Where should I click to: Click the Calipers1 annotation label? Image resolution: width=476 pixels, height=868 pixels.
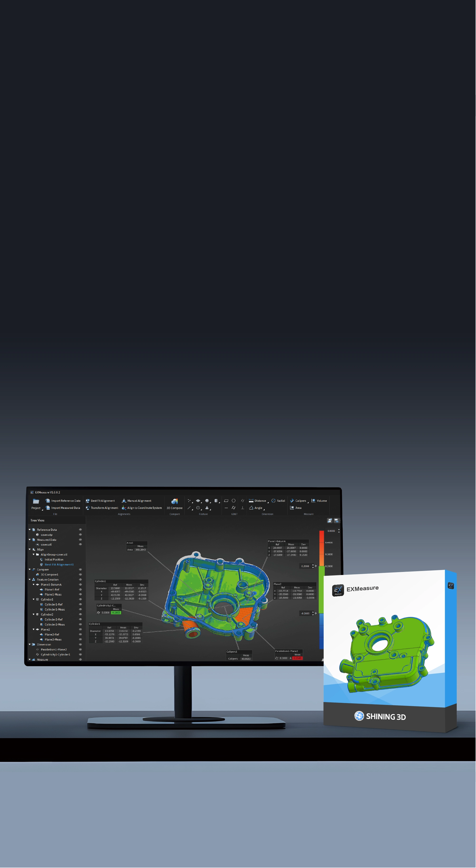(232, 652)
